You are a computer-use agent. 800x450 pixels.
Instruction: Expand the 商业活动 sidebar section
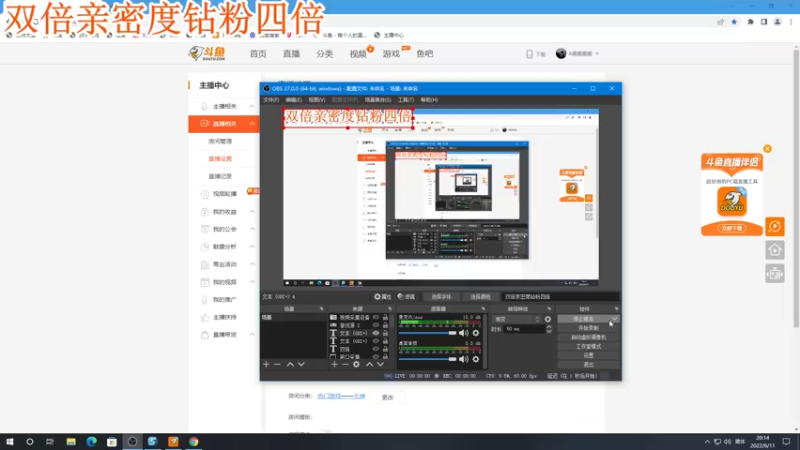click(253, 264)
